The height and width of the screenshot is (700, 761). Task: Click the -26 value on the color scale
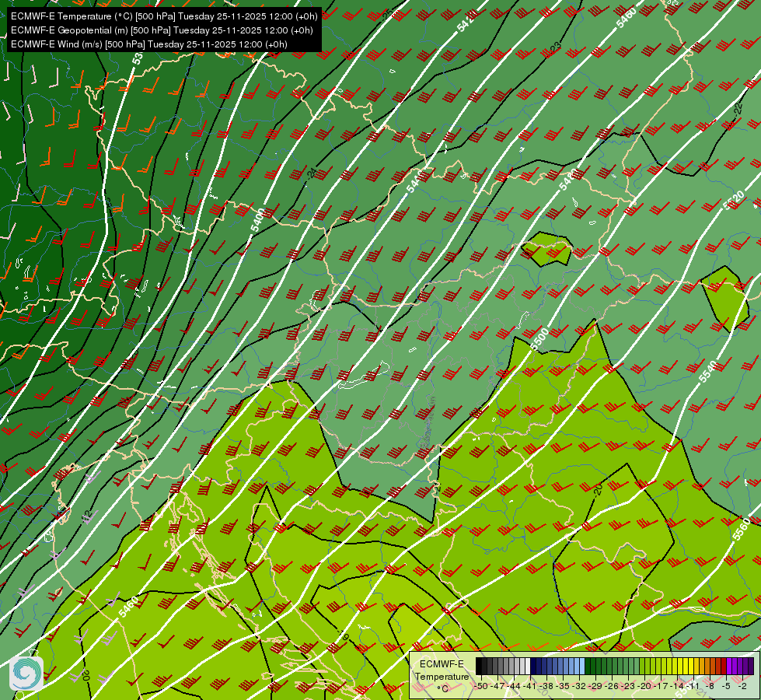coord(612,686)
